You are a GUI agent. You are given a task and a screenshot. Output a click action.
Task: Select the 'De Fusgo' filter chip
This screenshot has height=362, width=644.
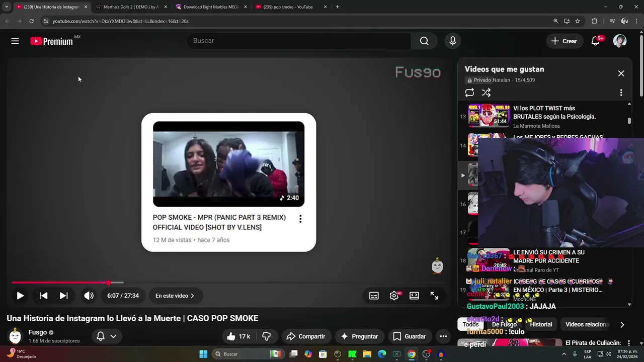coord(504,324)
